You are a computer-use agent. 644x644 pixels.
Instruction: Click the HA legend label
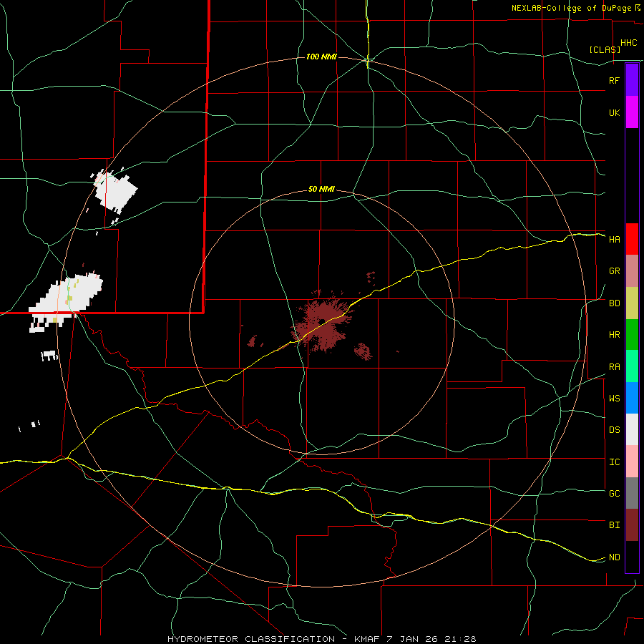point(614,239)
